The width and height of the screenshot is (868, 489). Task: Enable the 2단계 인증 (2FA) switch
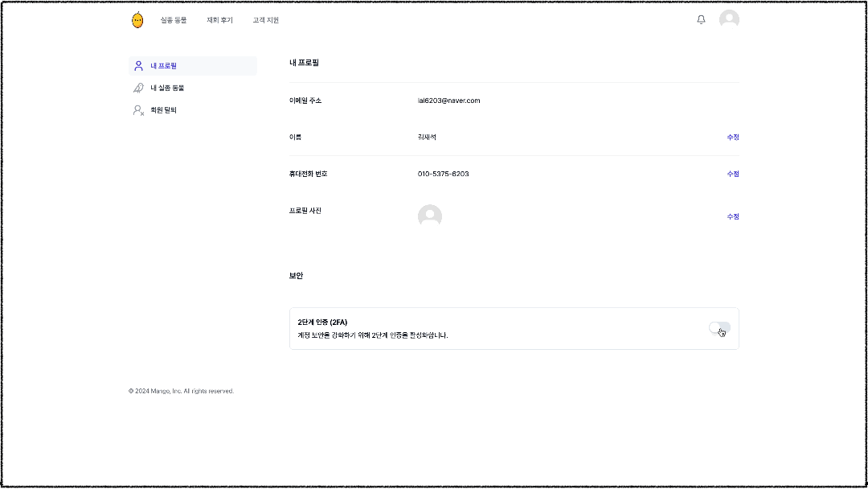719,328
